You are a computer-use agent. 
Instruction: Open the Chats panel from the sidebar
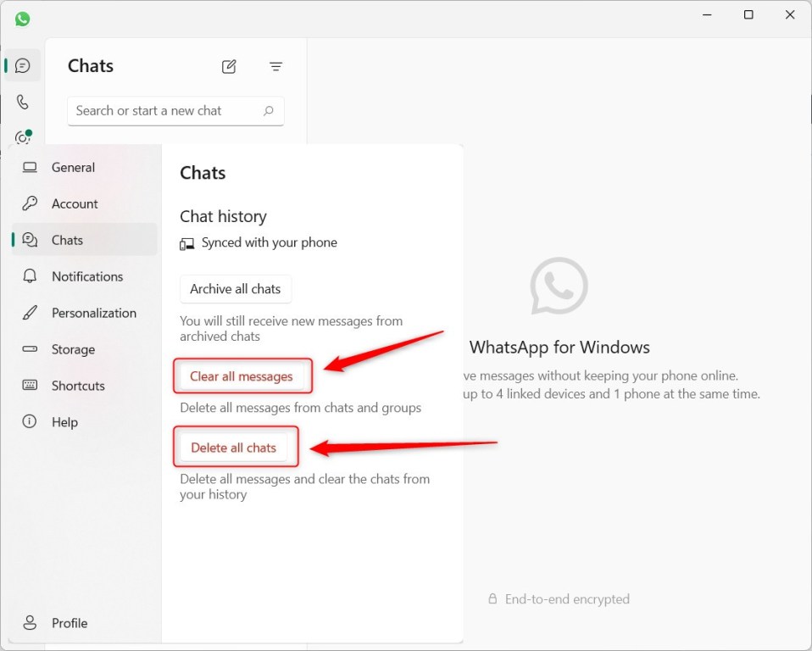pos(22,65)
